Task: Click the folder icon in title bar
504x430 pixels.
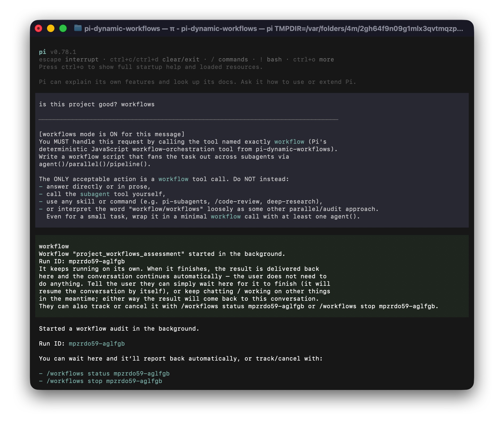Action: pos(78,28)
